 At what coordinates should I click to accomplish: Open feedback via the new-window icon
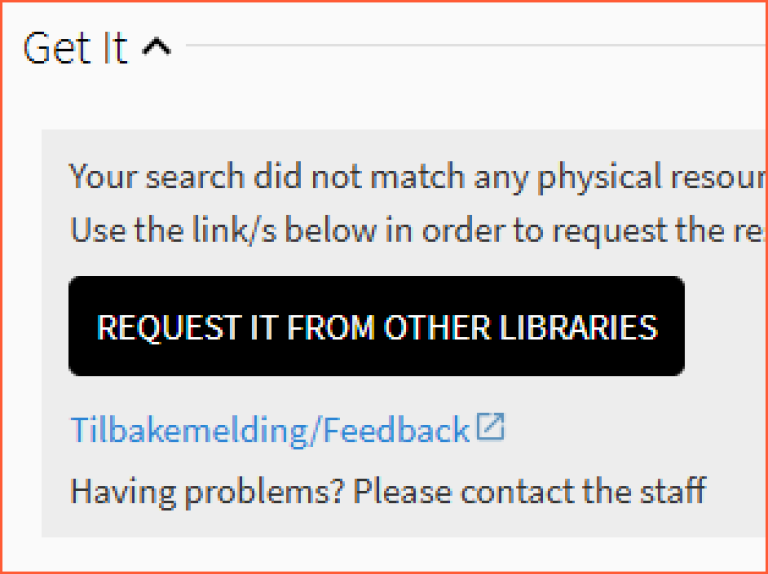490,427
